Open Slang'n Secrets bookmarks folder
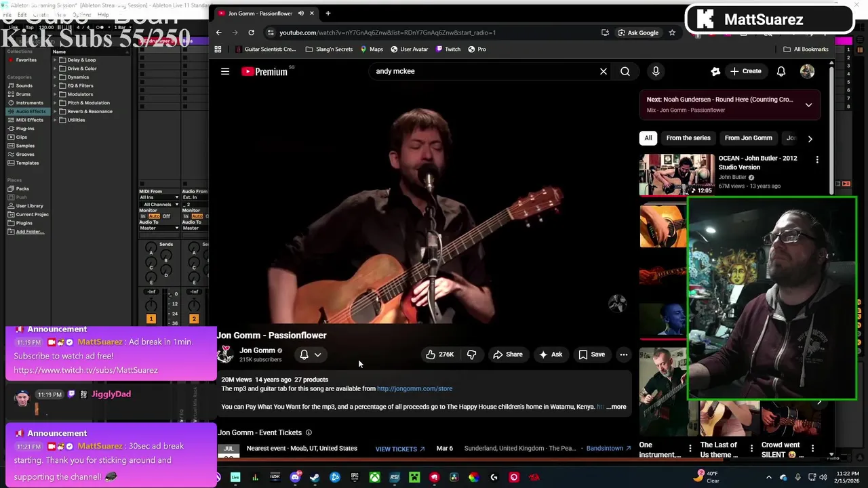The image size is (868, 488). (329, 49)
